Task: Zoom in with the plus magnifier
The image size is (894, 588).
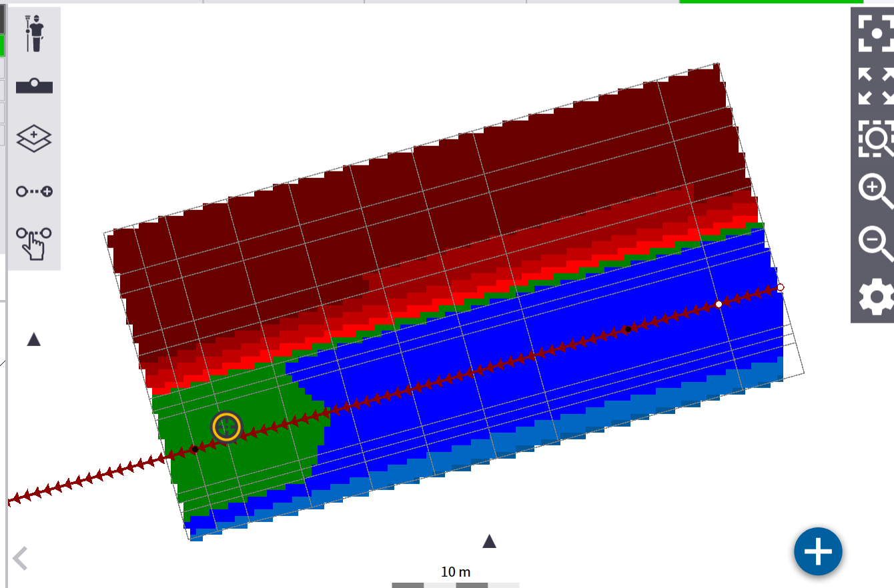Action: point(874,191)
